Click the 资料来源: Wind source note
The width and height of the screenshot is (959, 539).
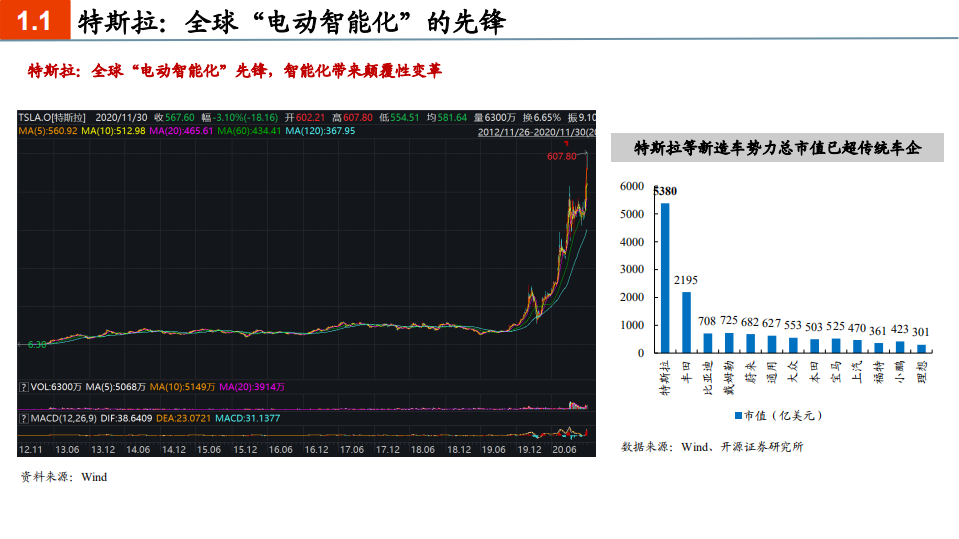pyautogui.click(x=64, y=477)
